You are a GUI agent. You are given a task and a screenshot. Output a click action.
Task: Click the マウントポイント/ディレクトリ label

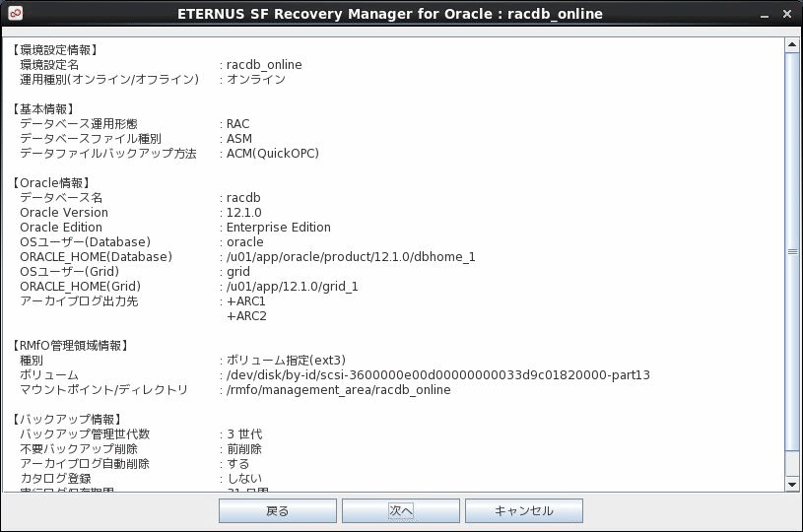point(104,390)
